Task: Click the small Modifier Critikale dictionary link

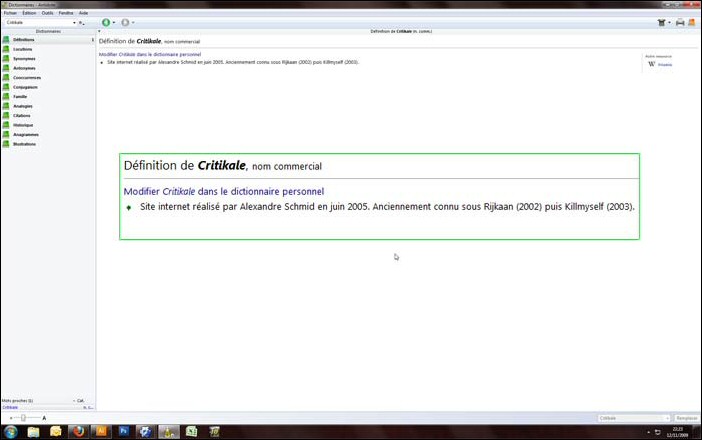Action: [150, 54]
